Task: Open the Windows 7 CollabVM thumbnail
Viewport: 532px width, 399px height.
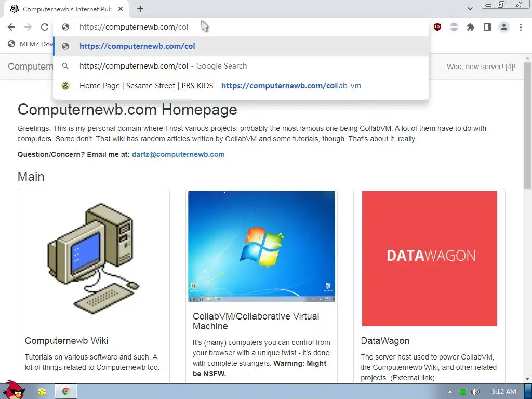Action: (262, 246)
